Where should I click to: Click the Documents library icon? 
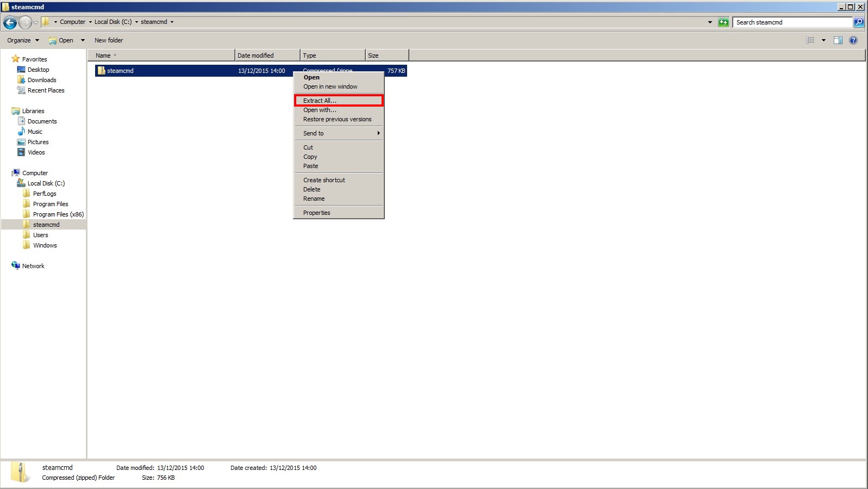[21, 121]
